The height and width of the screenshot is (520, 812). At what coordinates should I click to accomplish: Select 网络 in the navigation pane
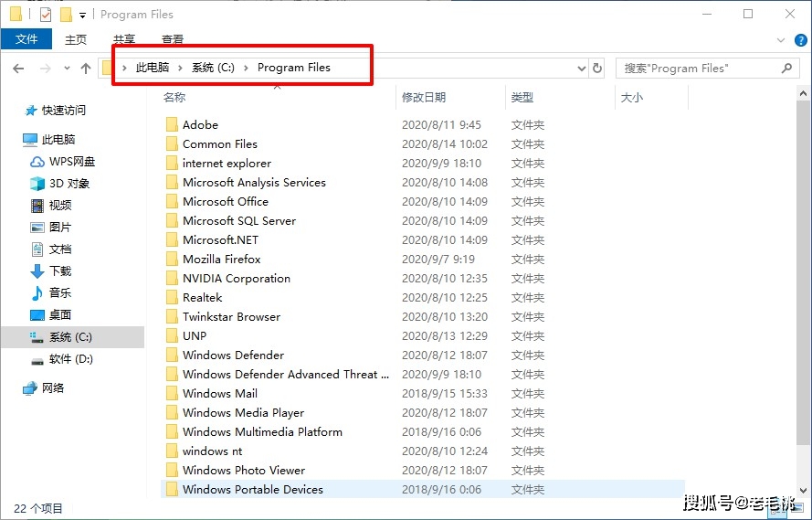[44, 387]
